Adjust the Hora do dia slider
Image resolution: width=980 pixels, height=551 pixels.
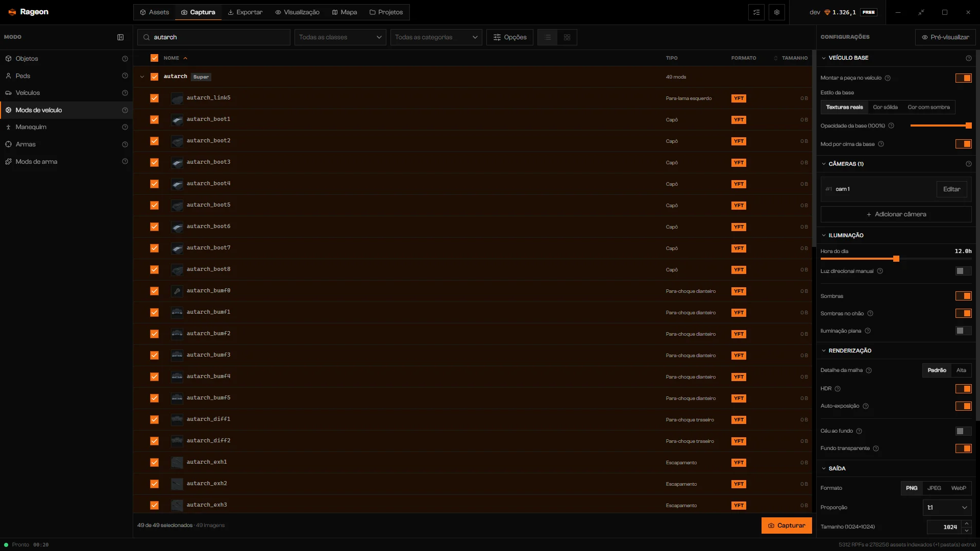point(896,259)
